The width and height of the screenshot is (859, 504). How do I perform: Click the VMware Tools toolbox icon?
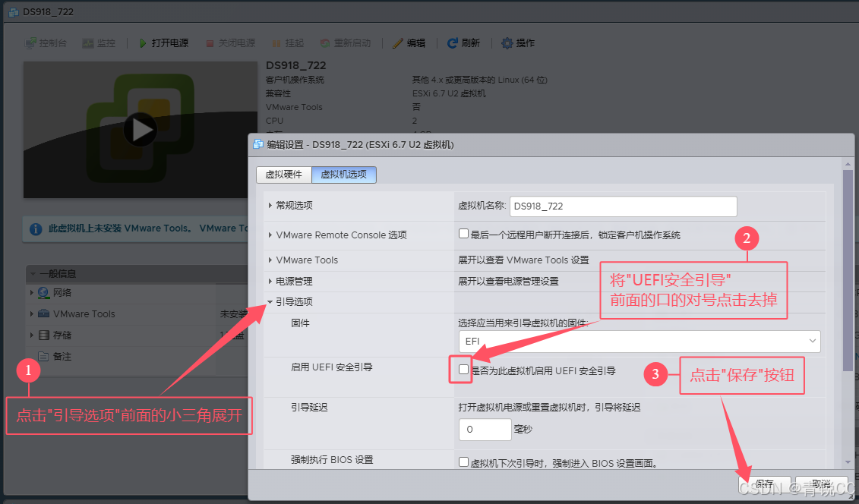pyautogui.click(x=43, y=313)
